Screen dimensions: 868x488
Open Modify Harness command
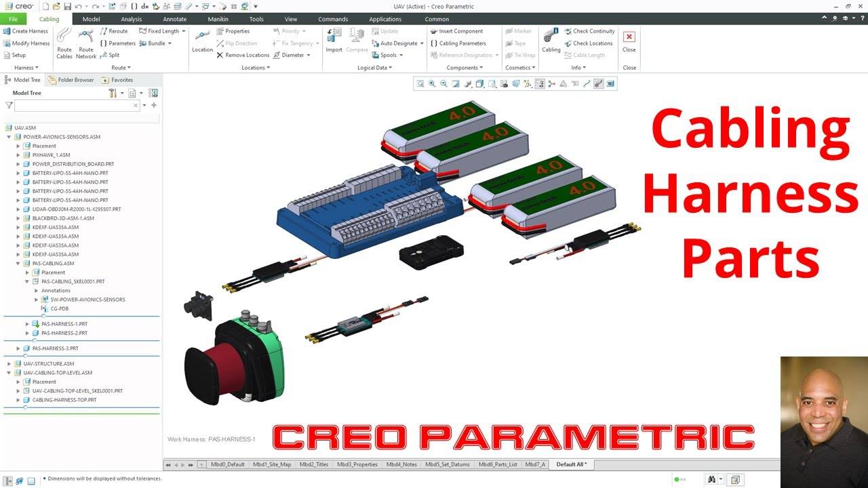26,43
